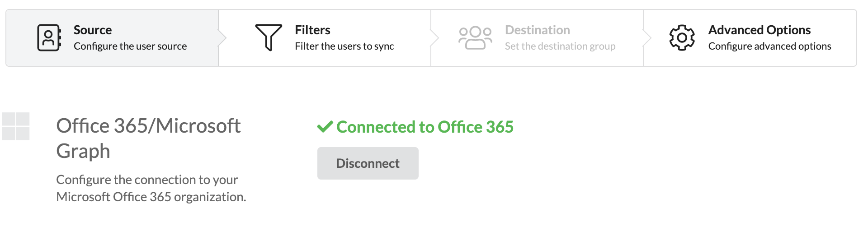Click the Advanced Options gear icon
The height and width of the screenshot is (231, 868).
[682, 38]
